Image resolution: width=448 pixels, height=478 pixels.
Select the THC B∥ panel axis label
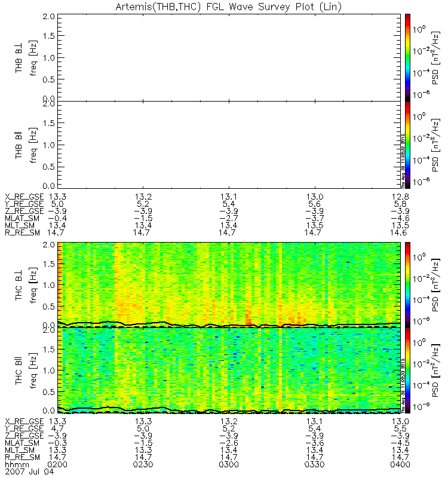coord(19,370)
